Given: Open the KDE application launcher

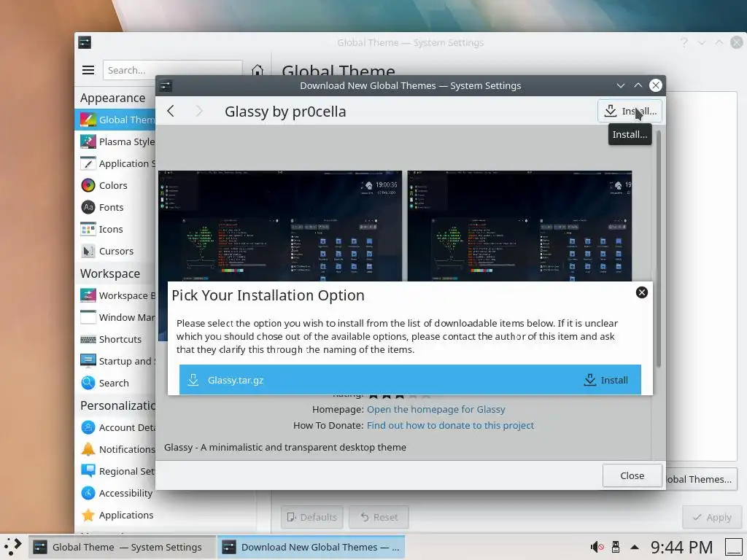Looking at the screenshot, I should (13, 547).
